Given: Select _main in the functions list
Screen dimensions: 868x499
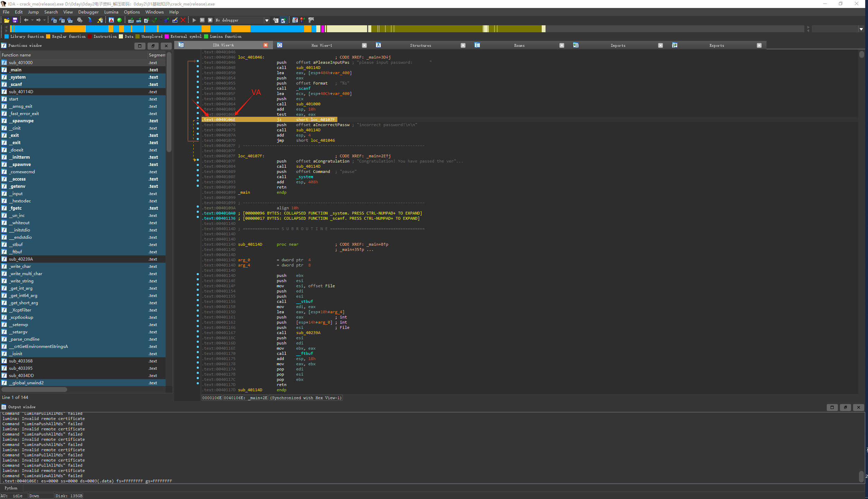Looking at the screenshot, I should pyautogui.click(x=16, y=70).
